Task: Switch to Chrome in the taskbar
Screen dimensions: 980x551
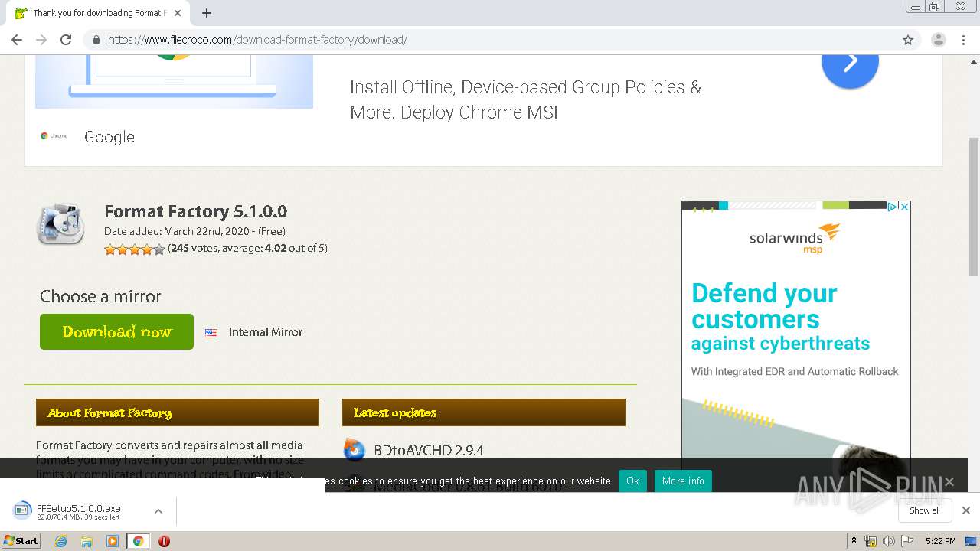Action: (x=139, y=541)
